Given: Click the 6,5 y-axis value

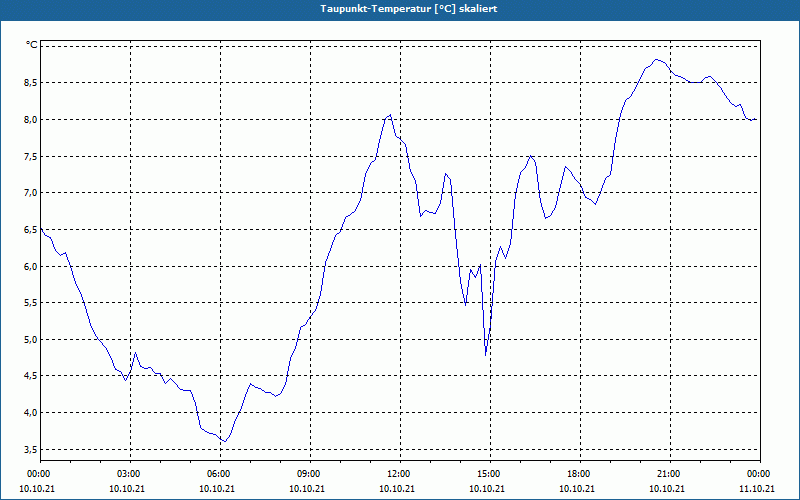Looking at the screenshot, I should [x=31, y=230].
